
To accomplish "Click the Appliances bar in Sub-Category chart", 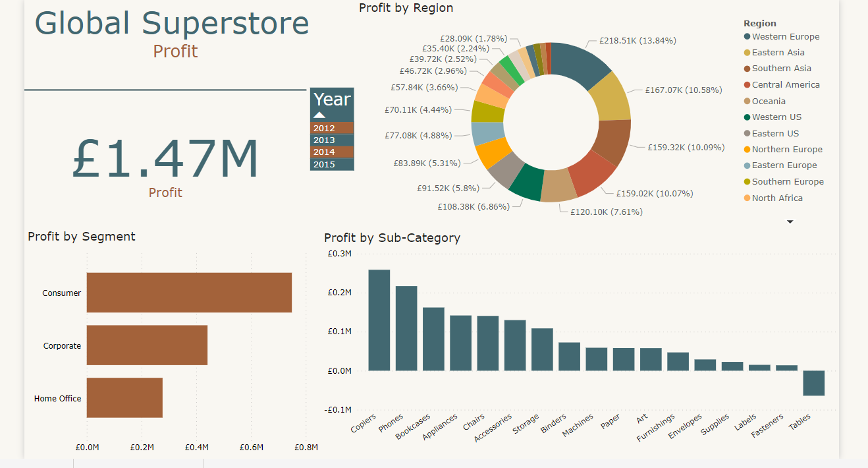I will (461, 343).
